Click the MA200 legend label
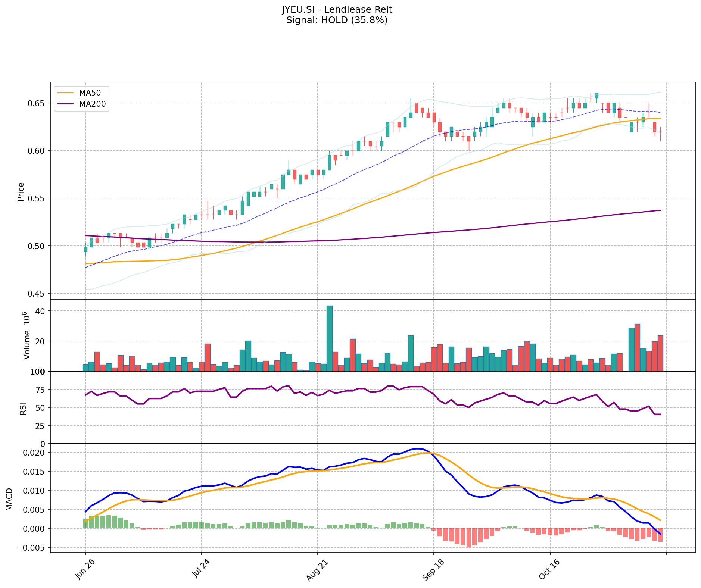 pyautogui.click(x=92, y=104)
